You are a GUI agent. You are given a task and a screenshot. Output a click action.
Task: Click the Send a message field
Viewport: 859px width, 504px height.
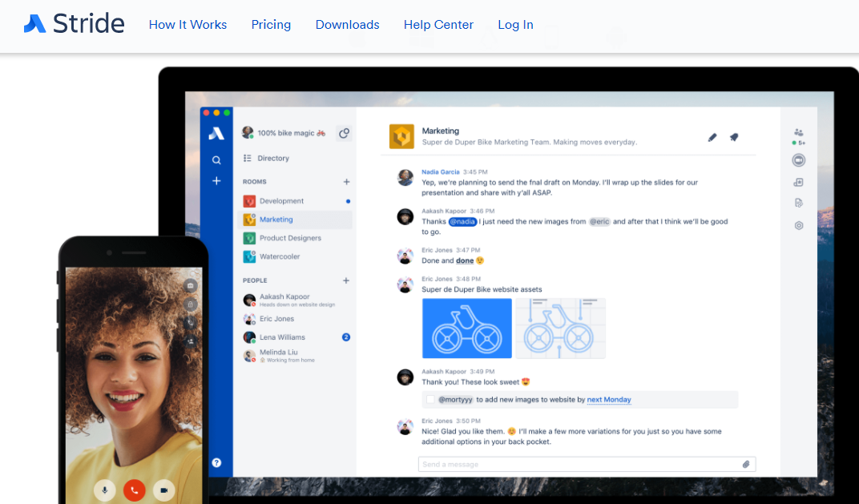point(587,464)
